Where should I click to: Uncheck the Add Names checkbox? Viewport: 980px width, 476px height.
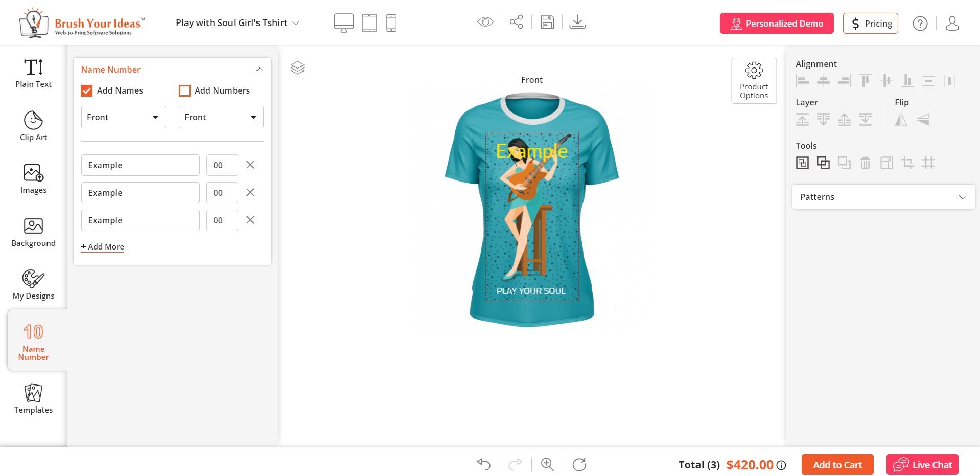click(87, 90)
